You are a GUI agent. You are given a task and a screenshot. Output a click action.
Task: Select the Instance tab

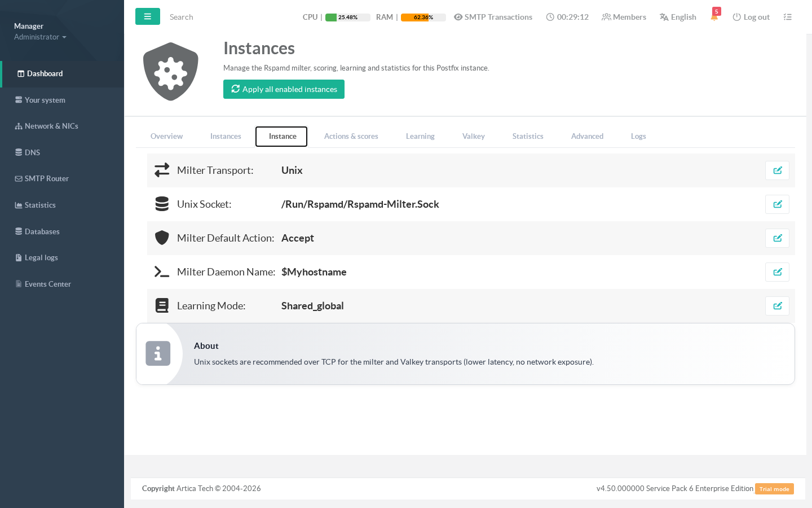coord(282,136)
